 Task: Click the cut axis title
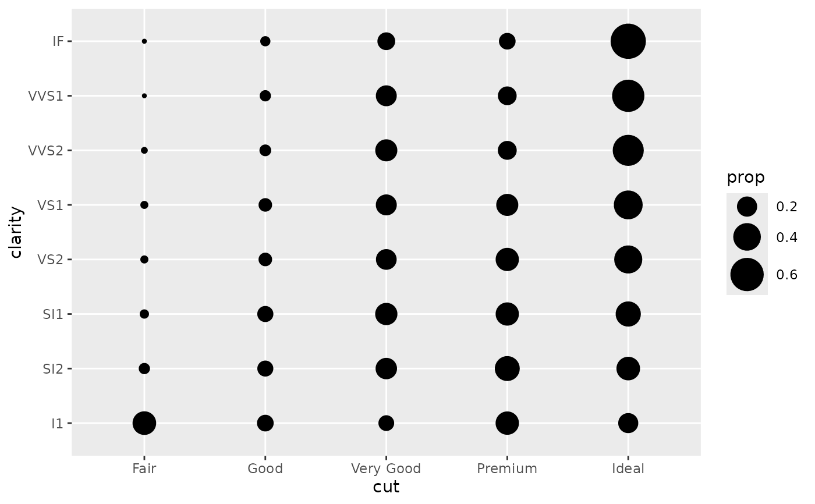[x=386, y=487]
